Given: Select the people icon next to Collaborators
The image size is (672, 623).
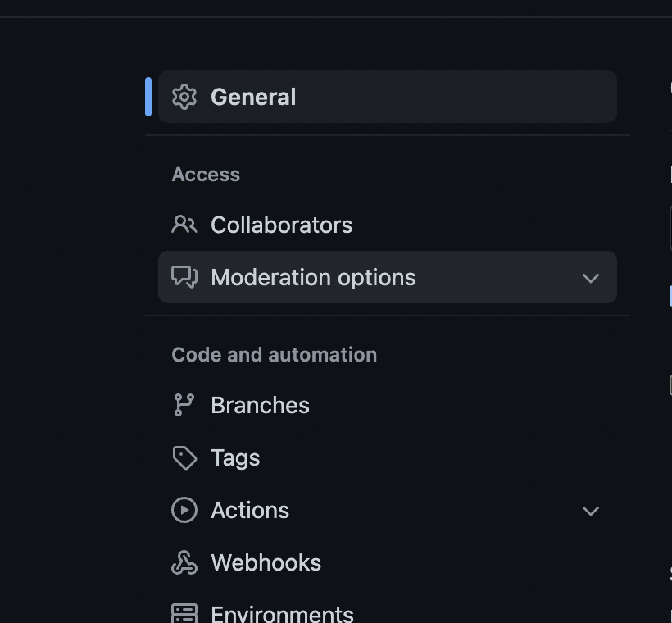Looking at the screenshot, I should pos(184,225).
